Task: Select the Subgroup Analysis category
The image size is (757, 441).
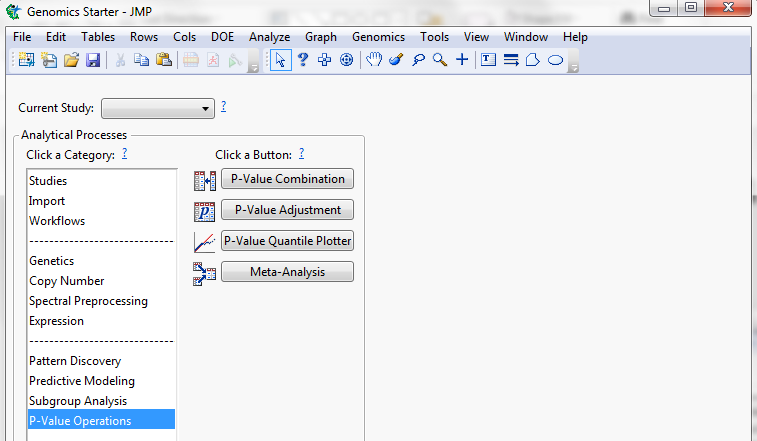Action: [101, 401]
